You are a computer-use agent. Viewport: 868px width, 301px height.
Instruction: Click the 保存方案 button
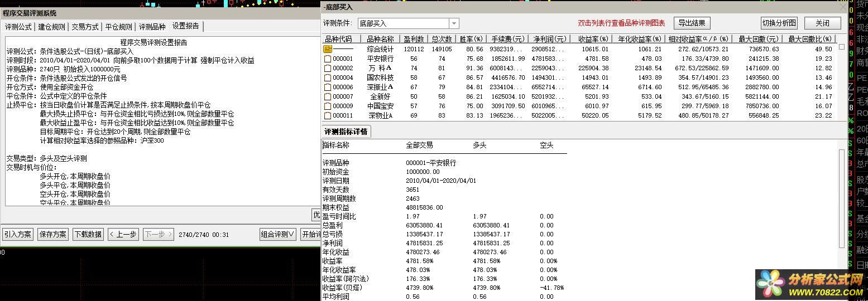(x=53, y=234)
